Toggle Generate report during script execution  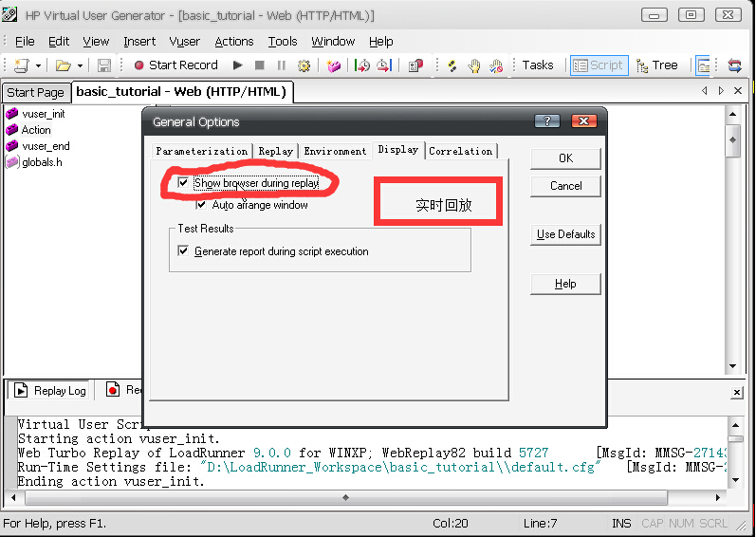coord(183,251)
